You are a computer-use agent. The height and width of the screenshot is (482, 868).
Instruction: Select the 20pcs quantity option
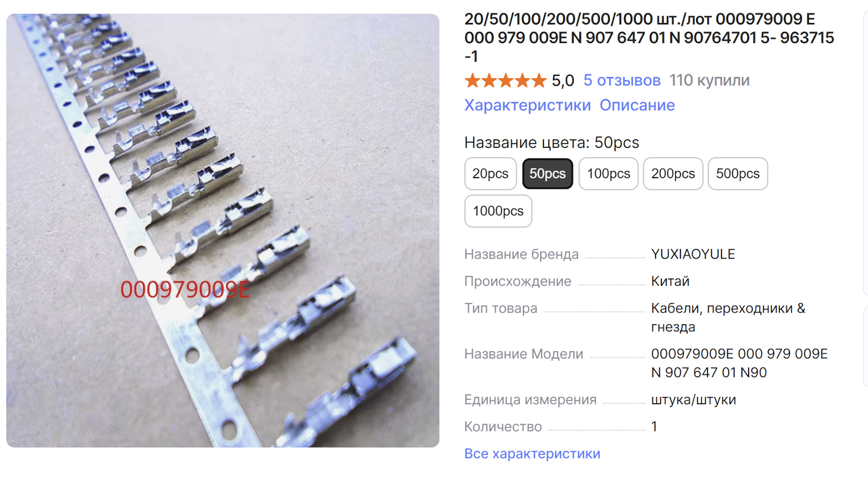(x=491, y=174)
